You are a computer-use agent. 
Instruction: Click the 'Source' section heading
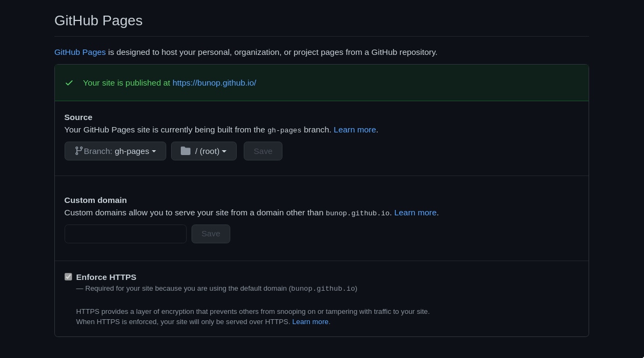[79, 117]
